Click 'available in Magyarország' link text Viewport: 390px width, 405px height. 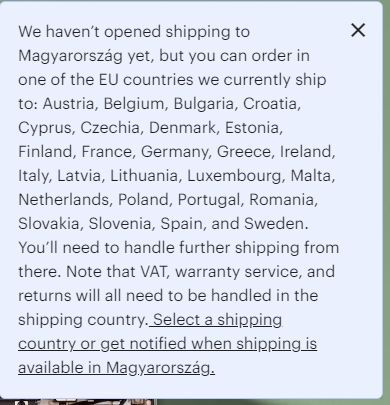116,368
